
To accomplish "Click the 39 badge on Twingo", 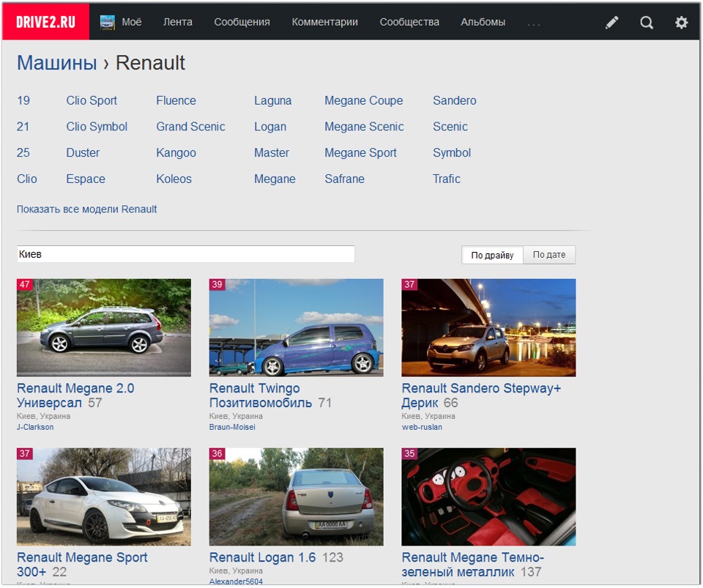I will tap(217, 284).
